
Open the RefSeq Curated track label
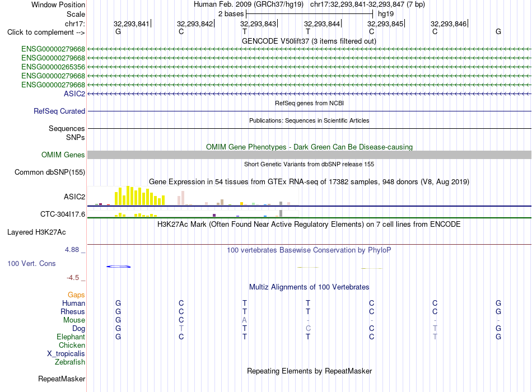click(59, 111)
